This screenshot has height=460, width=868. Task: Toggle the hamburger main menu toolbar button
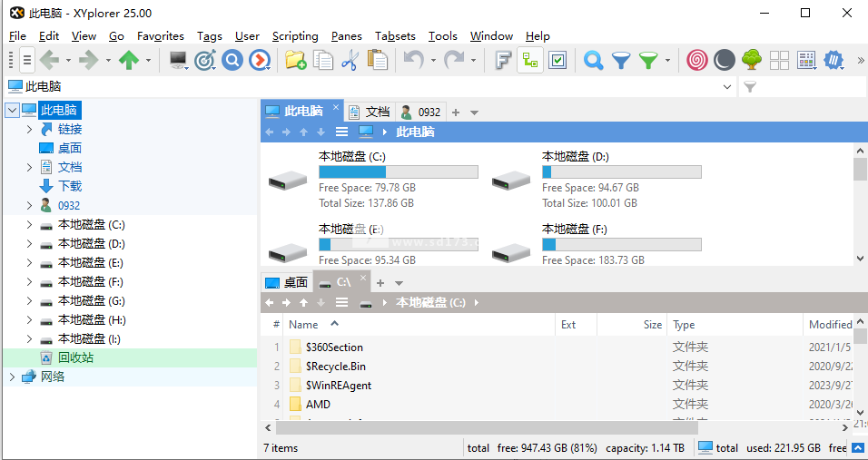(27, 60)
